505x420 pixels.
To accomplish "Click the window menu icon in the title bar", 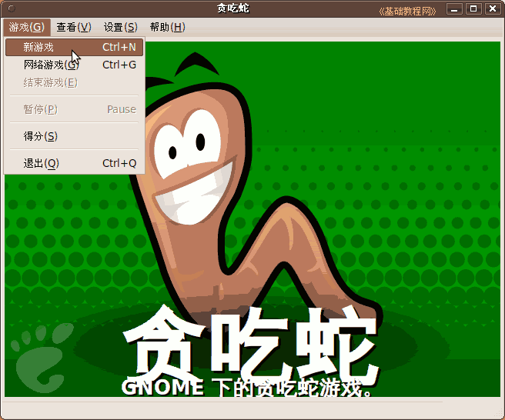I will 12,8.
